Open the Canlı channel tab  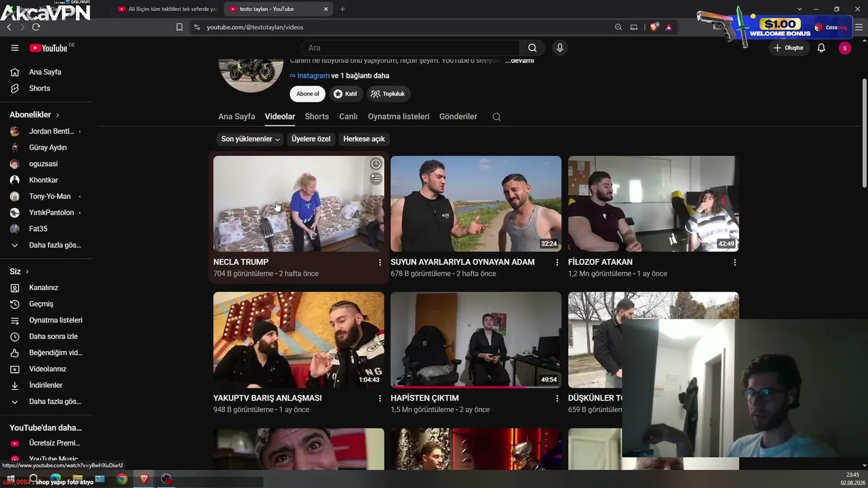click(349, 117)
